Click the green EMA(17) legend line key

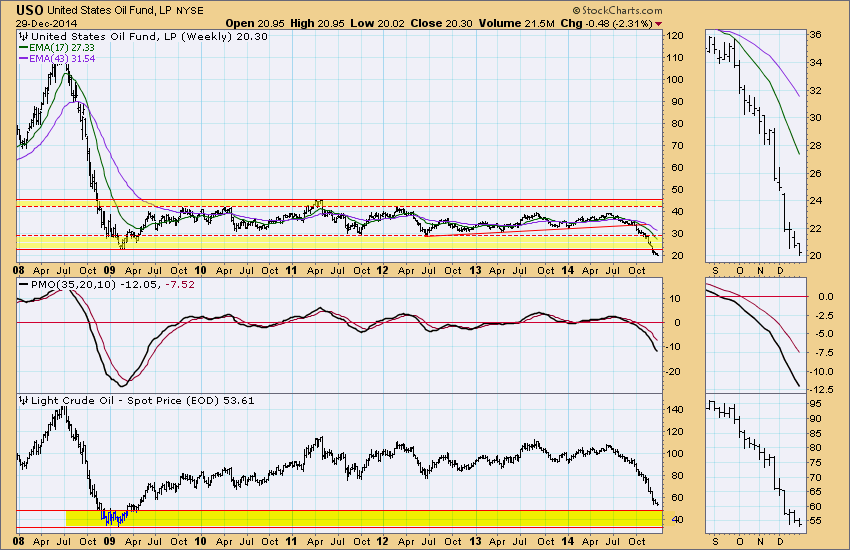click(x=23, y=48)
